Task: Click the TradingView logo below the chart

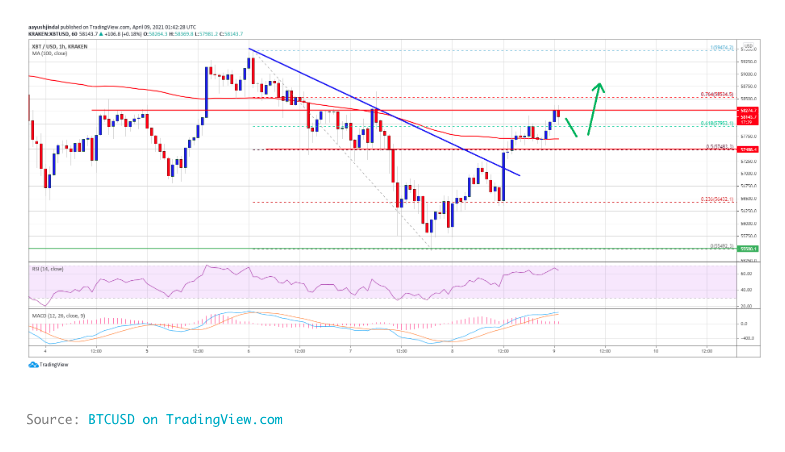Action: click(x=49, y=365)
